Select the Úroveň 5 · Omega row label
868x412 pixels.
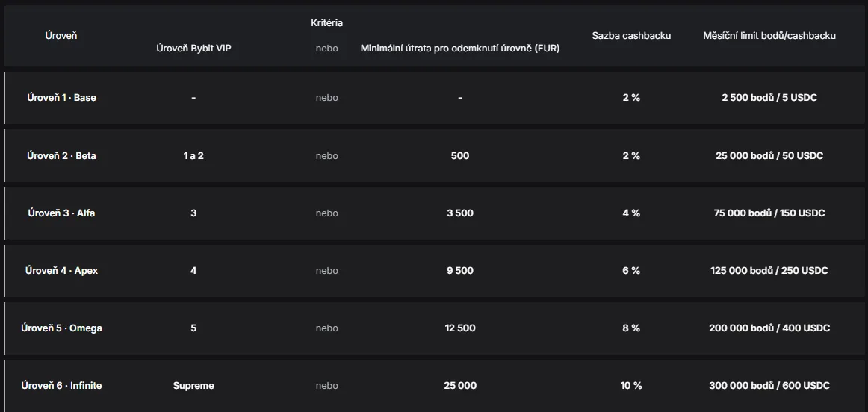coord(61,328)
